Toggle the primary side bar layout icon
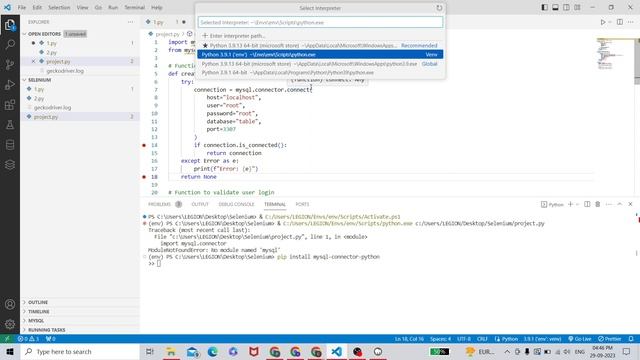The height and width of the screenshot is (360, 640). point(544,7)
